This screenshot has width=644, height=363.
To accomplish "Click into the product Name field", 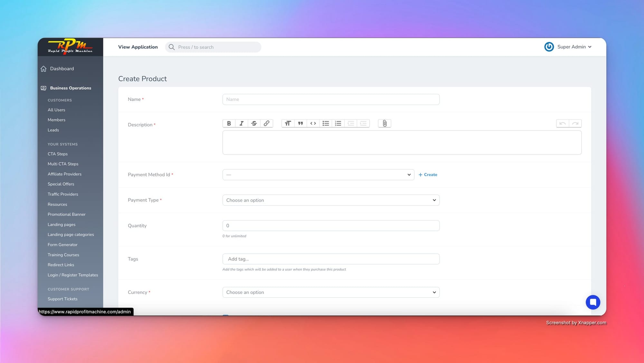I will (331, 99).
